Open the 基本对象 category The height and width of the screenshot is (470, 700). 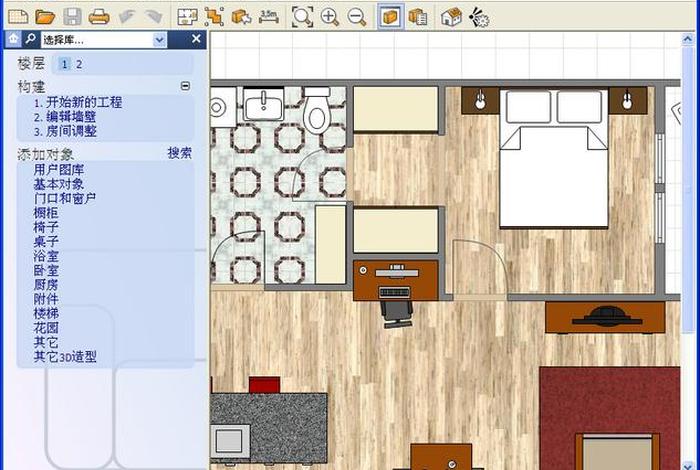pos(58,184)
